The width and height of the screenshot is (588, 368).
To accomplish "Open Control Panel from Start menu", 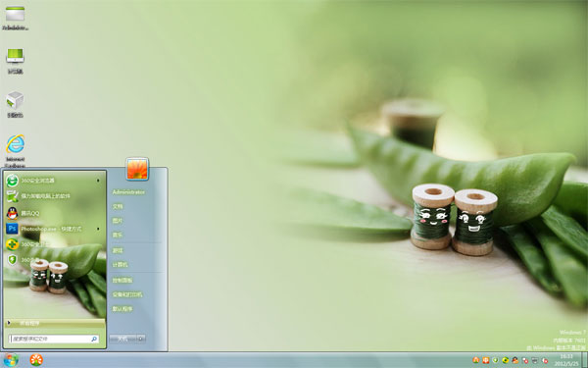I will (122, 280).
